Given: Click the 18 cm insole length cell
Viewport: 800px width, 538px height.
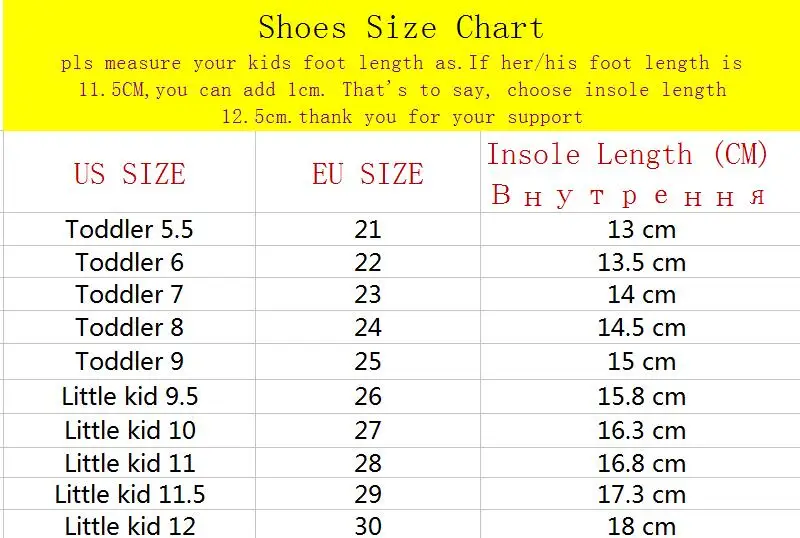Looking at the screenshot, I should (640, 524).
